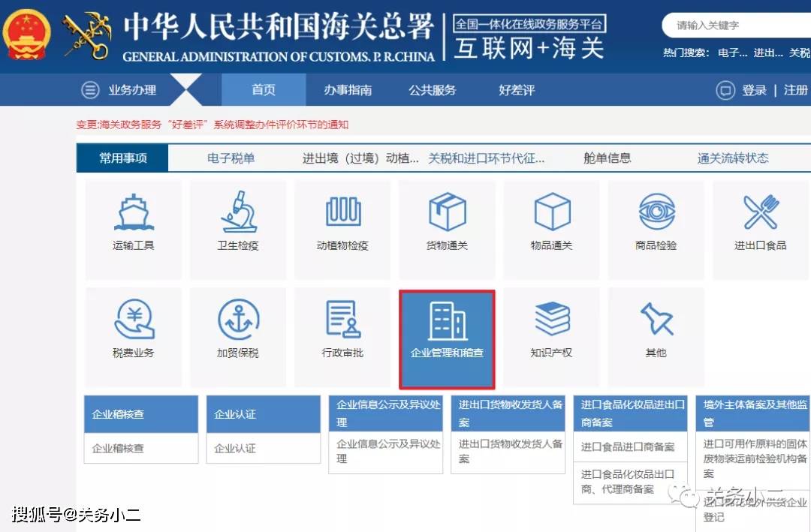Click the 物品通关 cube icon
The width and height of the screenshot is (811, 532).
pos(552,212)
